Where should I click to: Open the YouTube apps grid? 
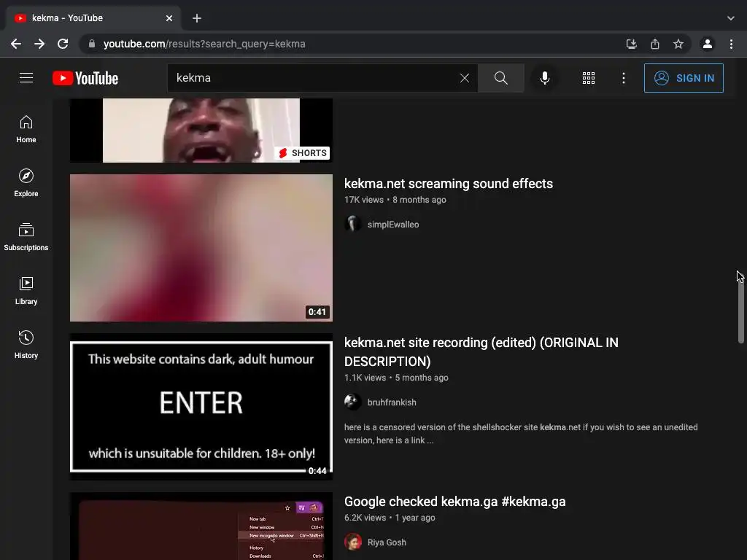click(x=589, y=78)
